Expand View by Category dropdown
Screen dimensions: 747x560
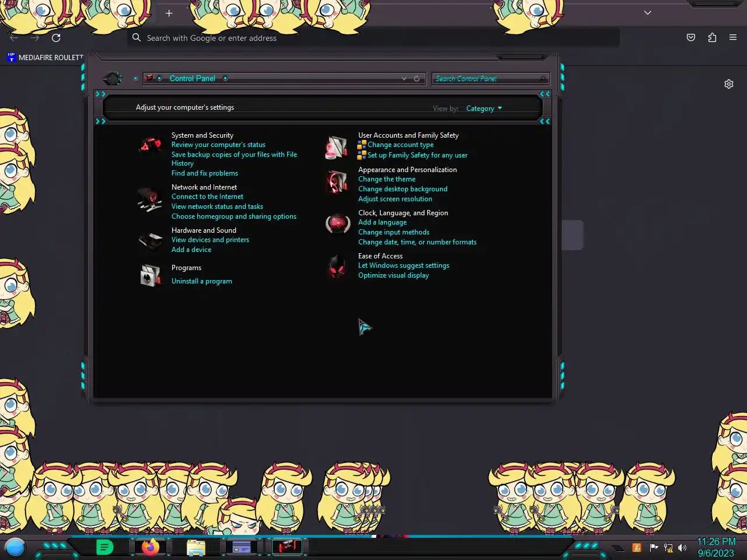(484, 108)
